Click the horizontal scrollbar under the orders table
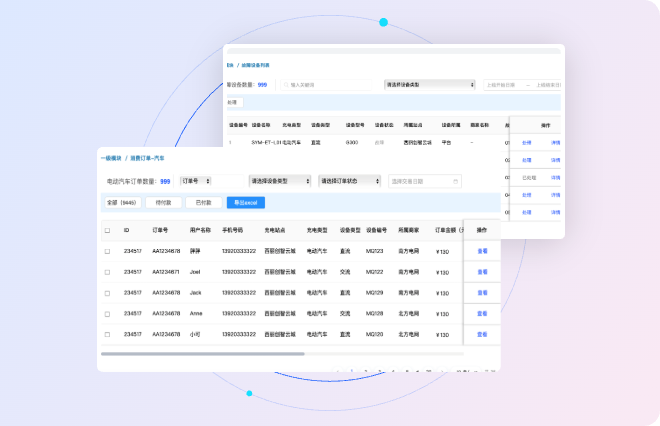This screenshot has height=426, width=660. coord(200,354)
